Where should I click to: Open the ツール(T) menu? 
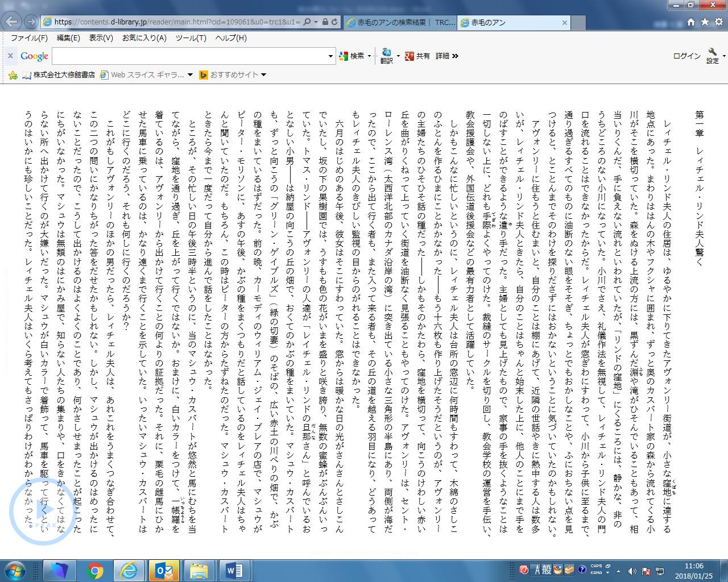tap(191, 38)
